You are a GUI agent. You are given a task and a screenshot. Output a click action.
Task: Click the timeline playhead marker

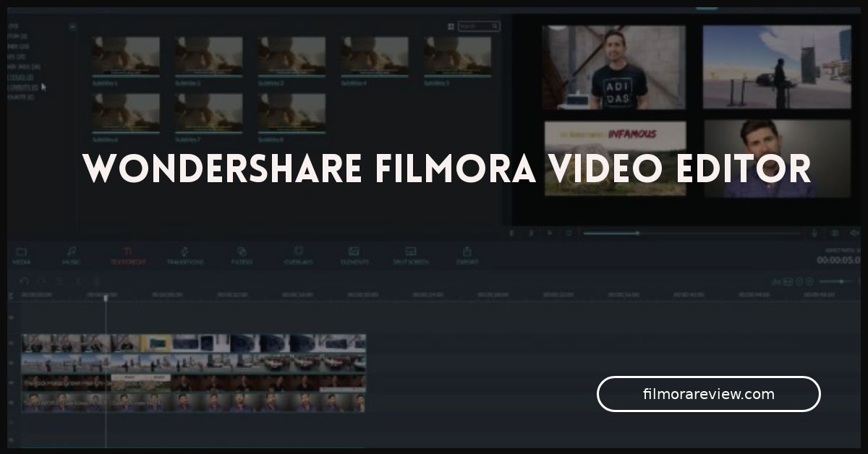pyautogui.click(x=106, y=297)
